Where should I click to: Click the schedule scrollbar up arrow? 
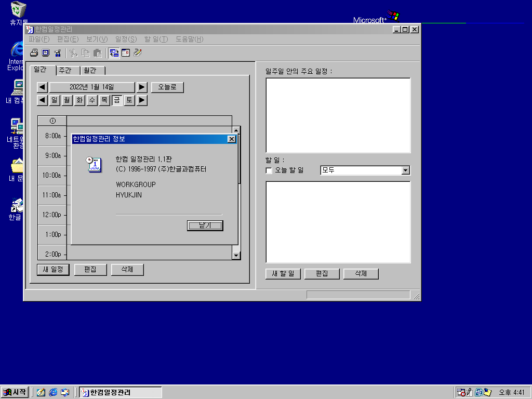(x=236, y=130)
